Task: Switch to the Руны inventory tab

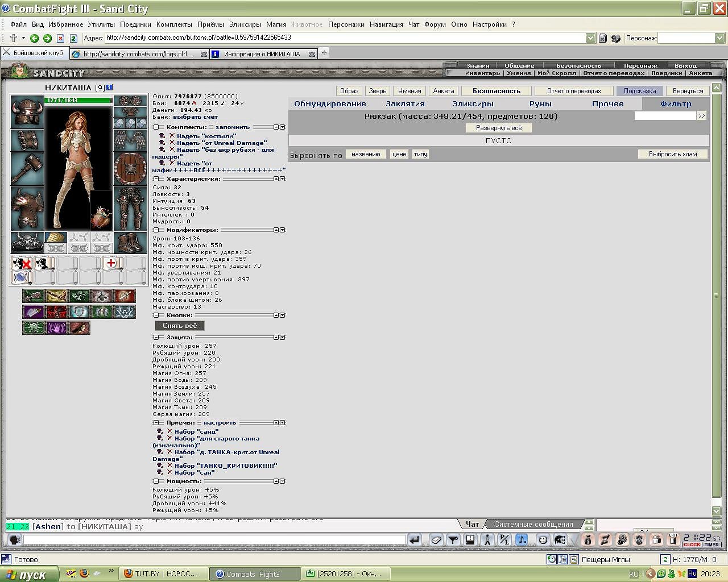Action: click(540, 104)
